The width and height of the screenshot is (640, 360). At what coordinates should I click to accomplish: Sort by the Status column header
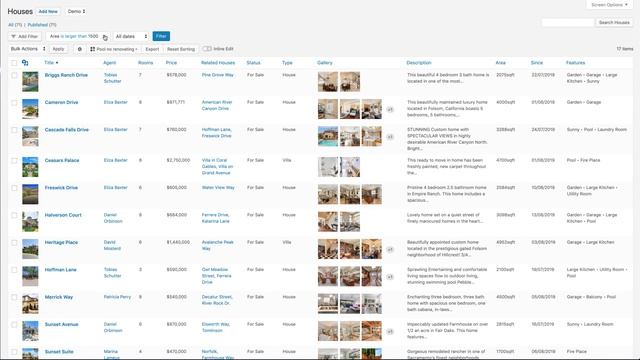coord(253,63)
